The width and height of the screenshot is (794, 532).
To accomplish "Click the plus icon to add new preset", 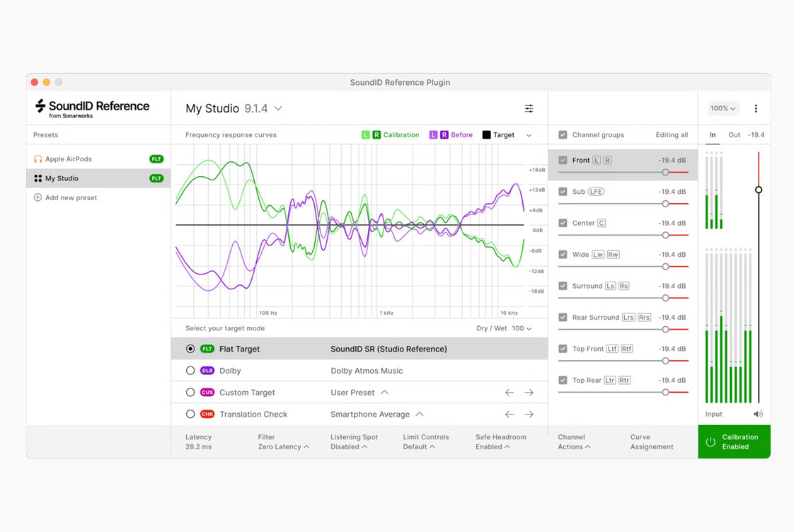I will [38, 198].
